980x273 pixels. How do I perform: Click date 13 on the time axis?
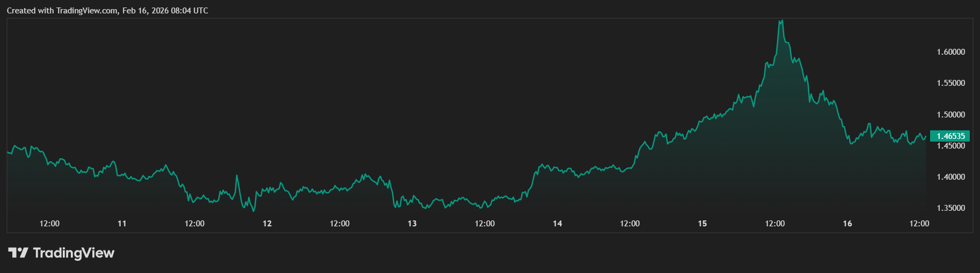412,224
